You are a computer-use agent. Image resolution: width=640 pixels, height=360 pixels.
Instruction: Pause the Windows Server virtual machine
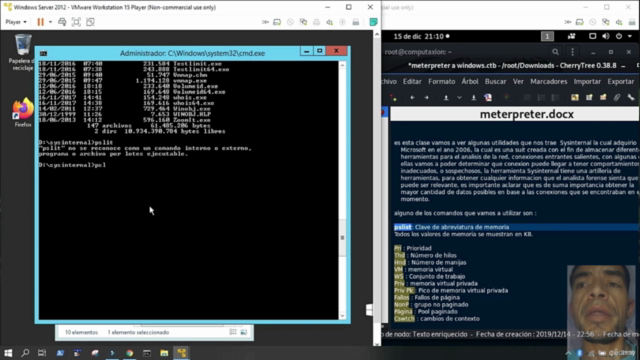coord(40,22)
